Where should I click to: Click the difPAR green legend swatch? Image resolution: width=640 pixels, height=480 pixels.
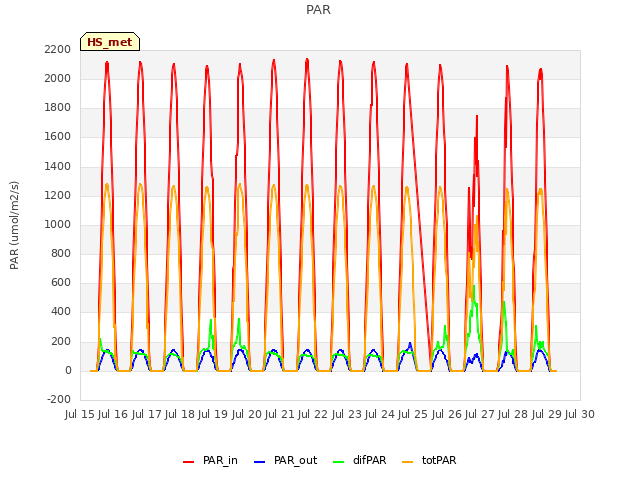[x=338, y=462]
